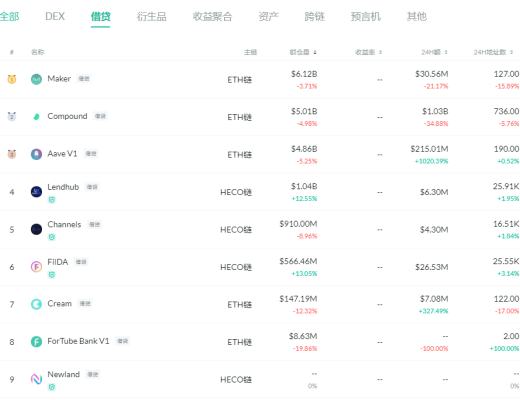Image resolution: width=520 pixels, height=400 pixels.
Task: Click the category tag beside Channels
Action: click(x=95, y=224)
